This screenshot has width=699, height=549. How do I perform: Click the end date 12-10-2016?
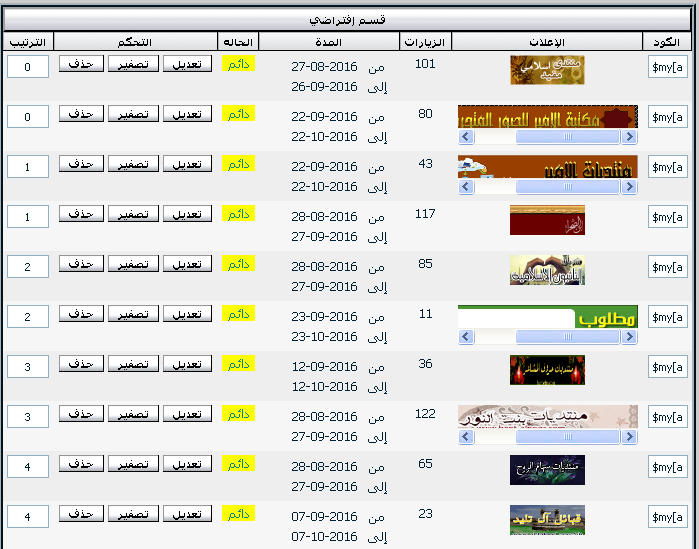point(325,386)
